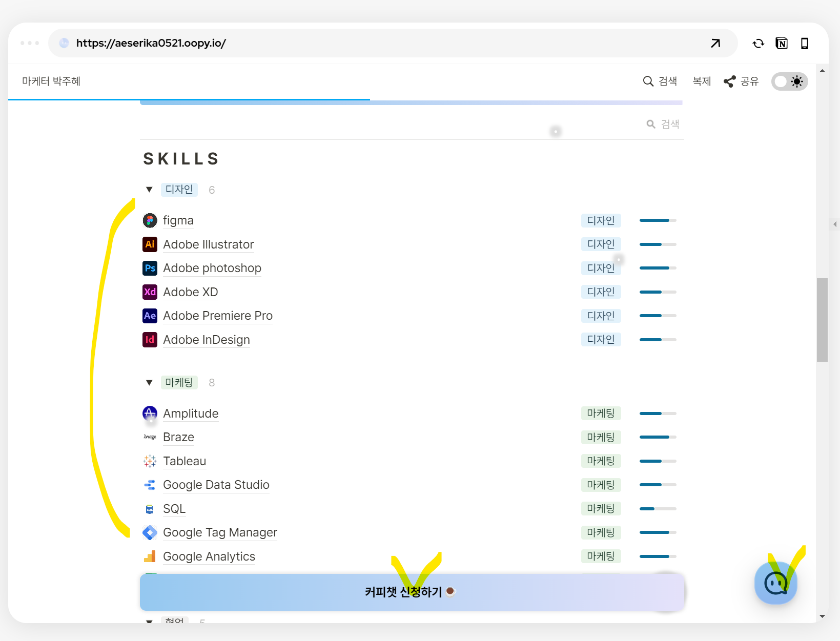
Task: Open the Adobe InDesign link
Action: pyautogui.click(x=207, y=340)
